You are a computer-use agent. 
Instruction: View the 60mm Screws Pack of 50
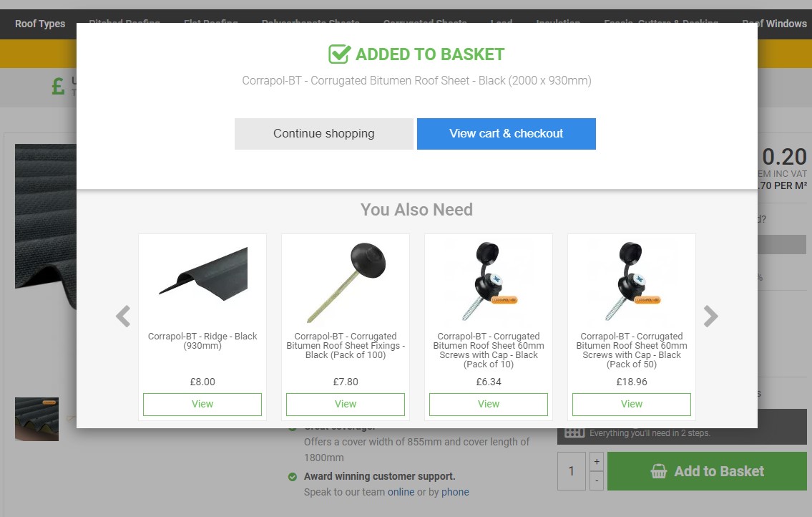coord(632,405)
